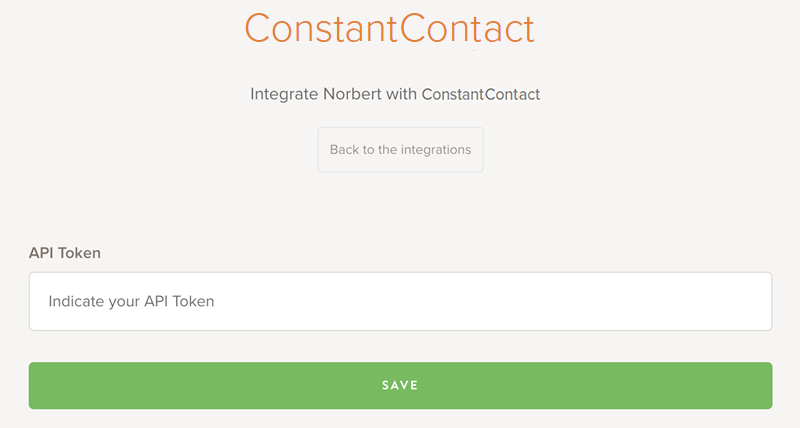Image resolution: width=800 pixels, height=428 pixels.
Task: Click the 'Indicate your API Token' placeholder
Action: pyautogui.click(x=132, y=301)
